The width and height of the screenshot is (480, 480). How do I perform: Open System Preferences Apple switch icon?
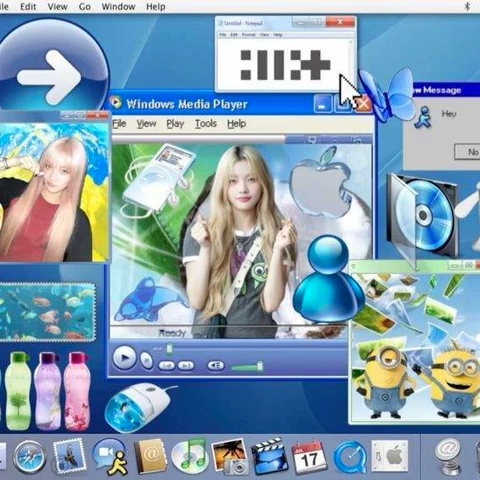click(x=390, y=456)
